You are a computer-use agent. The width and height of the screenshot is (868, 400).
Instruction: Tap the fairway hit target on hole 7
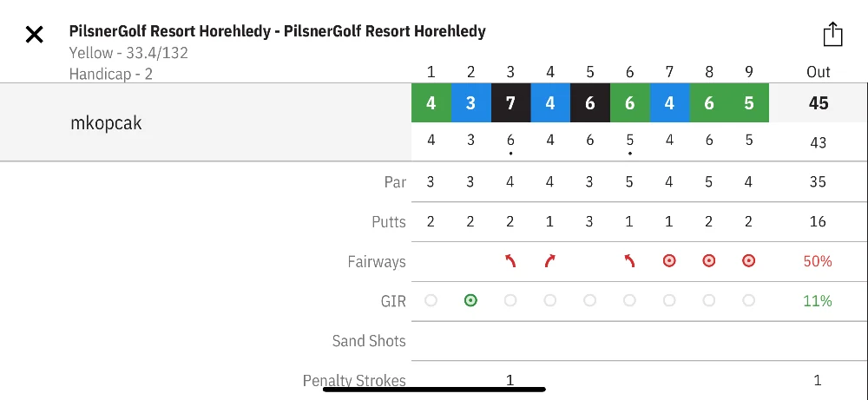(669, 261)
